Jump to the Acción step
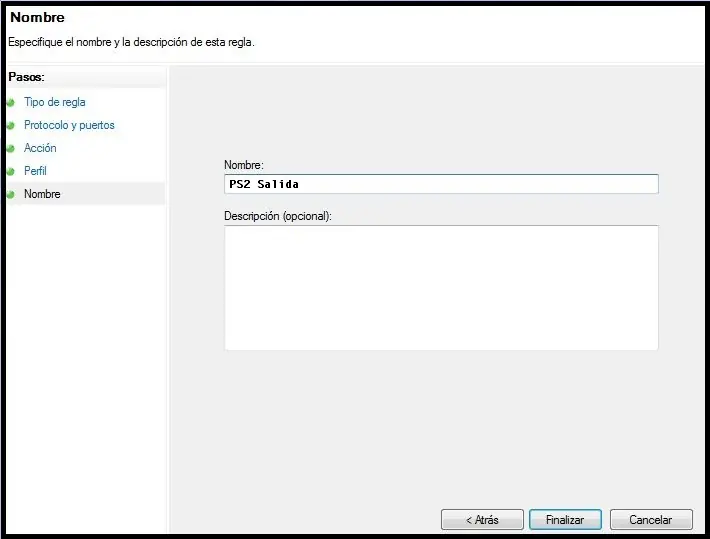This screenshot has width=710, height=539. pyautogui.click(x=40, y=148)
